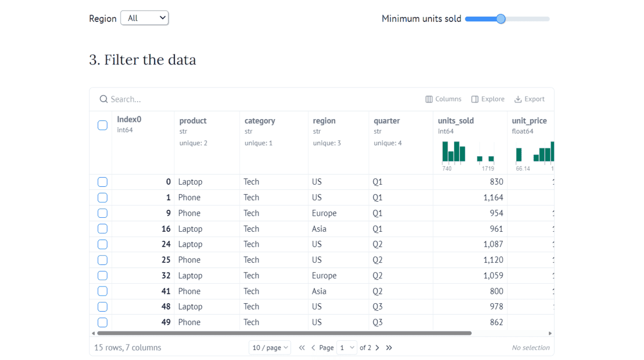This screenshot has height=360, width=644.
Task: Open the page number selector
Action: (x=347, y=348)
